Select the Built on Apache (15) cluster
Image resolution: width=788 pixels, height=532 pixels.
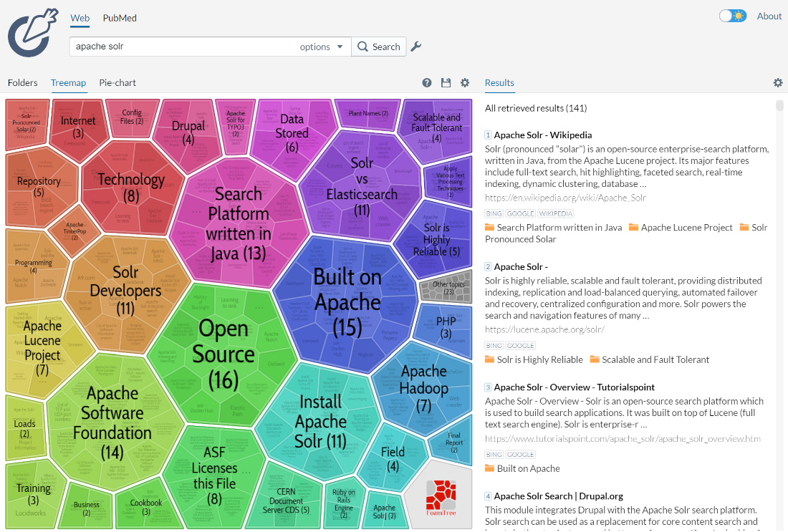tap(347, 301)
